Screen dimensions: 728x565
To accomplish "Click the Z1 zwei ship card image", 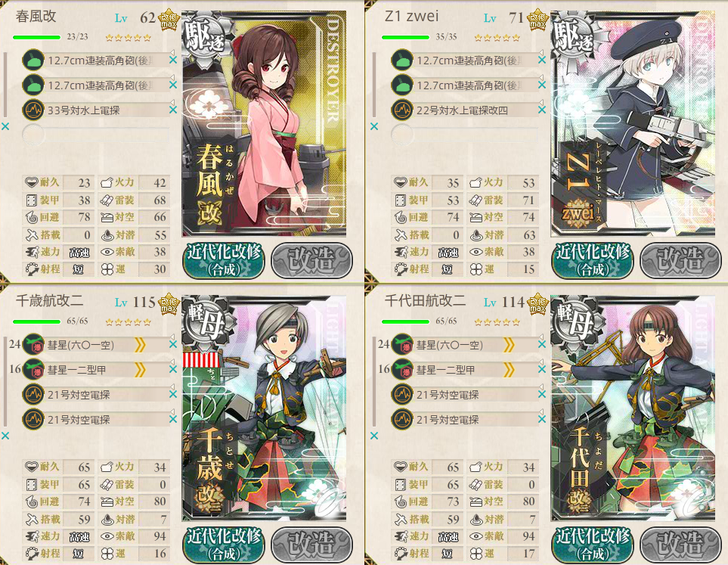I will click(633, 123).
